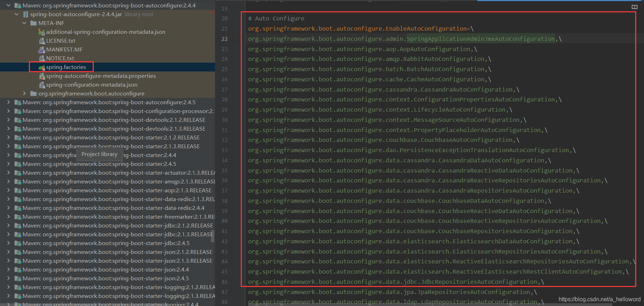Click library icon of spring-boot-starter-logging:2.1.2.RELEASE

(x=18, y=287)
